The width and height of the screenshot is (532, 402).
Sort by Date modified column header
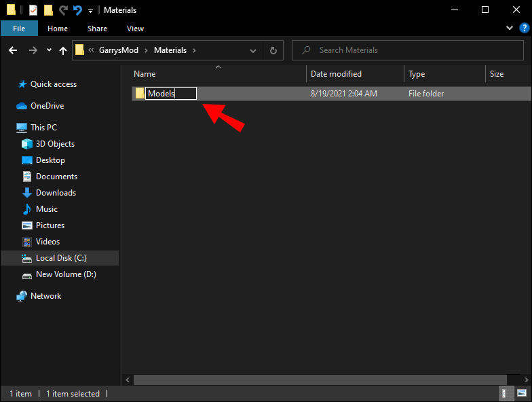coord(336,74)
